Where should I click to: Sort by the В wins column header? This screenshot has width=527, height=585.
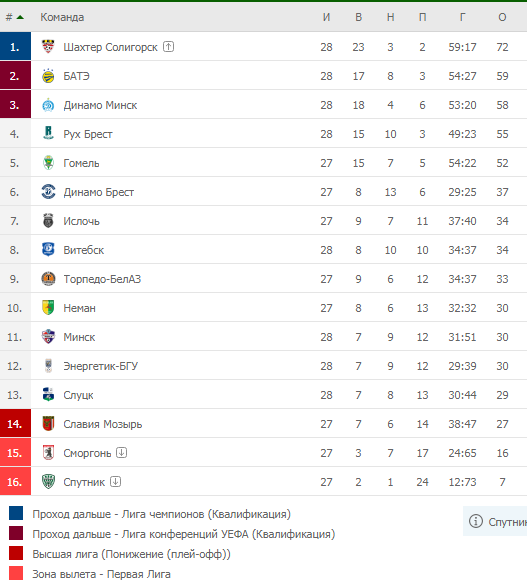(x=358, y=17)
